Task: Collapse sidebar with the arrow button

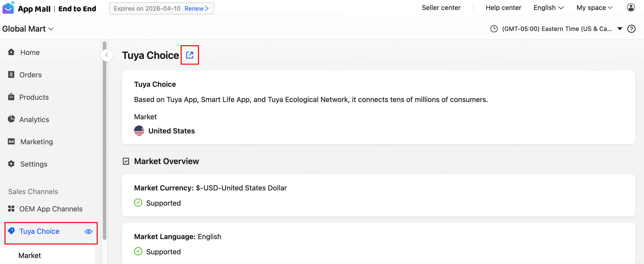Action: [107, 55]
